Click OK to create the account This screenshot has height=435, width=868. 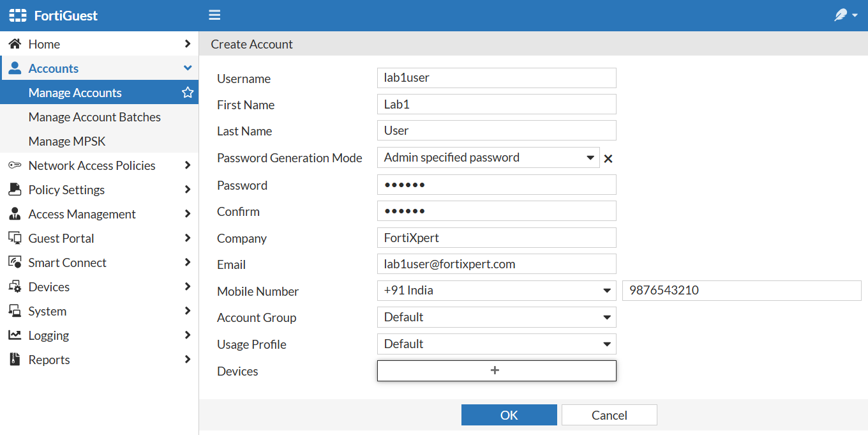(509, 415)
